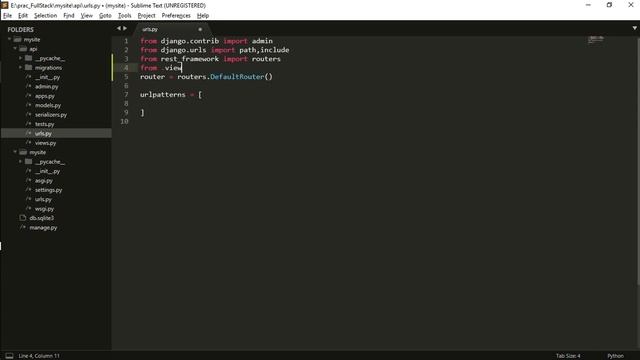
Task: Place cursor on 'urlpatterns' text
Action: point(162,95)
